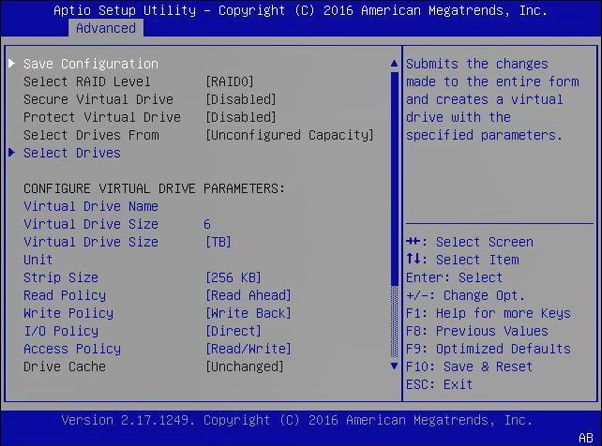Open the Select Drives From Unconfigured Capacity option
This screenshot has height=446, width=602.
(289, 136)
